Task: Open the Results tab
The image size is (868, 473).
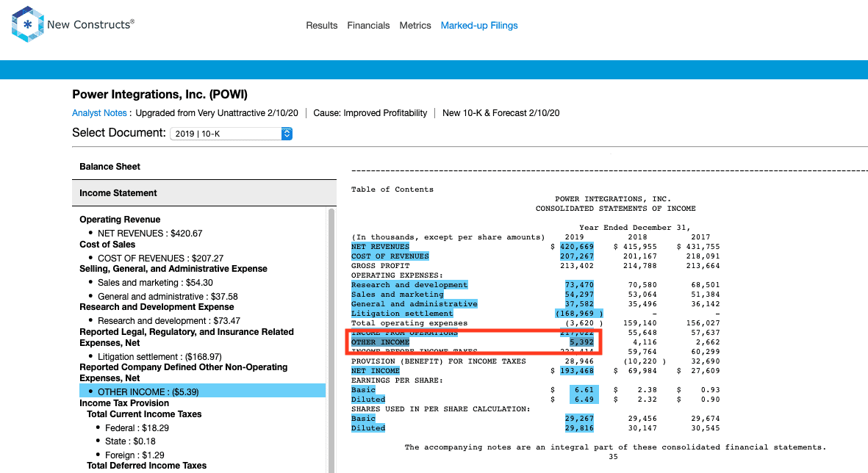Action: (322, 26)
